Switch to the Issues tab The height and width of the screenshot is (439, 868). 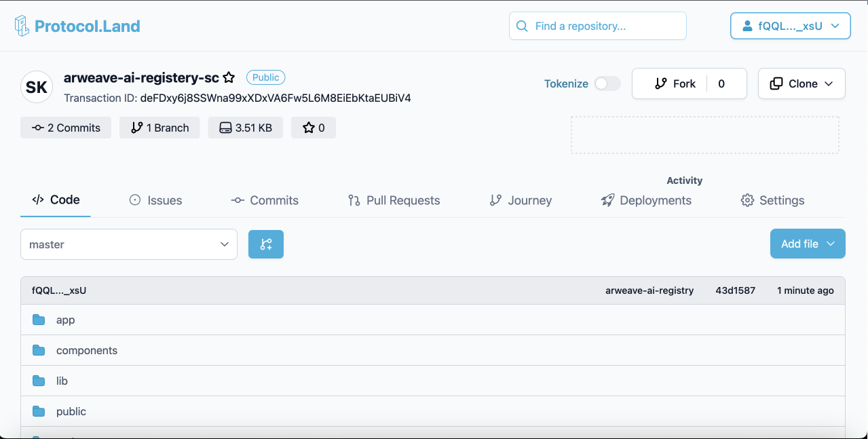155,200
